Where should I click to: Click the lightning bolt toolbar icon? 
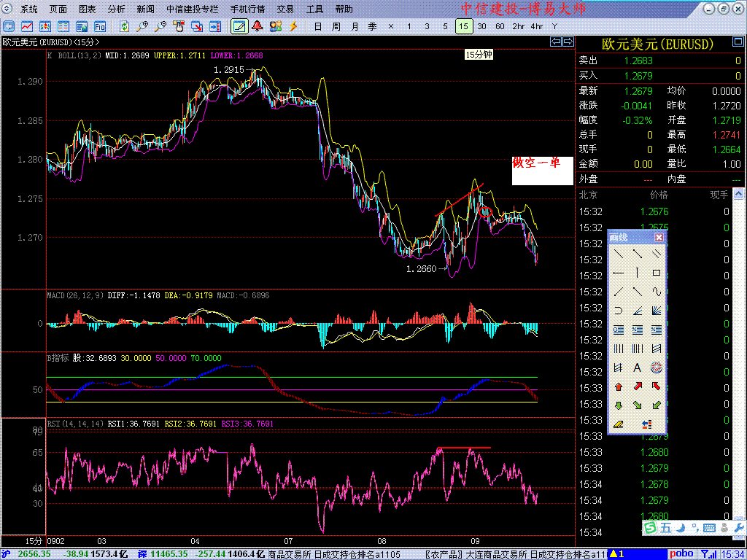tap(293, 26)
